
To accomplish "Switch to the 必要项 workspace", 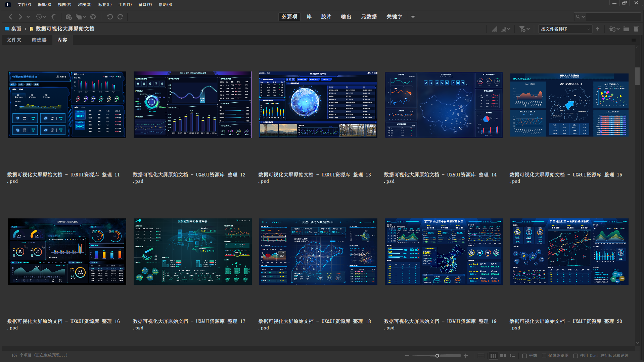I will coord(289,17).
